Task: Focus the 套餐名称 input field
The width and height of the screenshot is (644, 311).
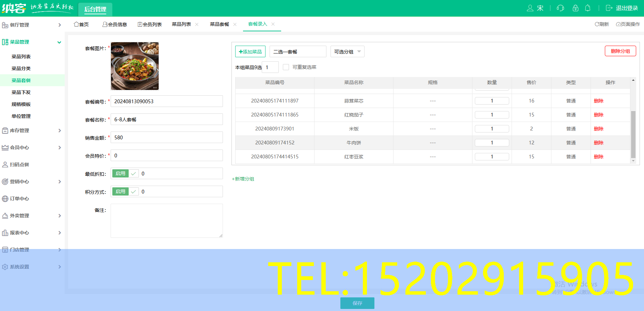Action: pos(167,119)
